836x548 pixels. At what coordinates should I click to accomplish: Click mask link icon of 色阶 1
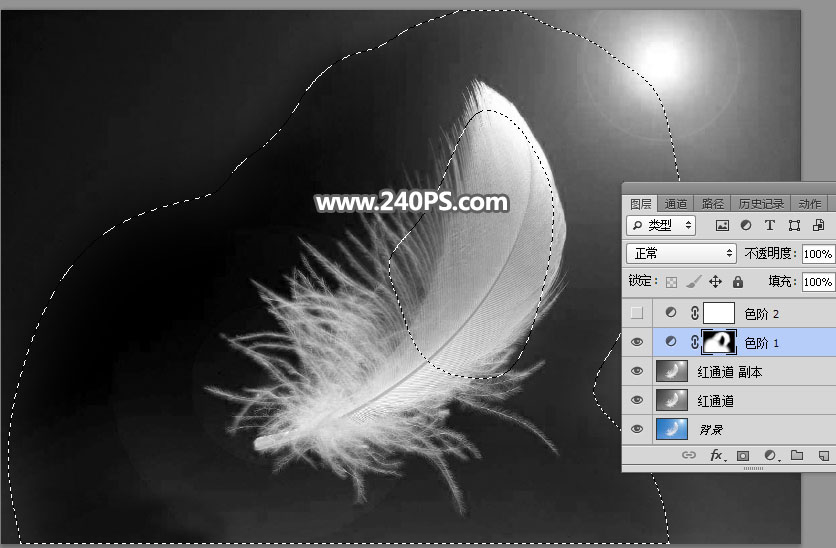pyautogui.click(x=694, y=342)
